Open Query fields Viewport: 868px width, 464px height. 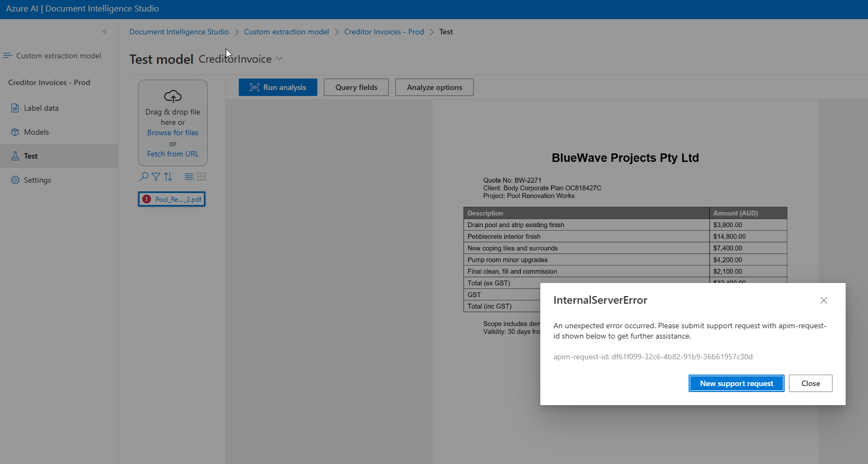pos(356,87)
